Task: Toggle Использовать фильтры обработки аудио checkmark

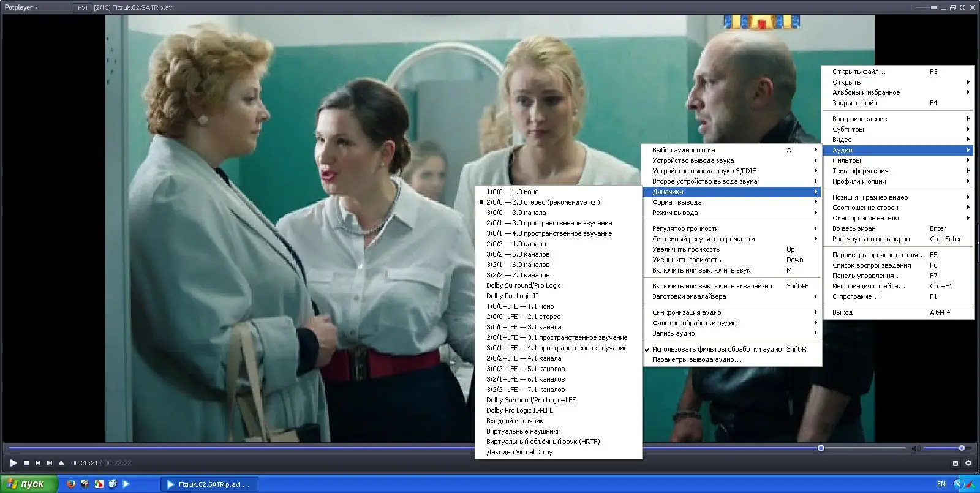Action: tap(731, 349)
